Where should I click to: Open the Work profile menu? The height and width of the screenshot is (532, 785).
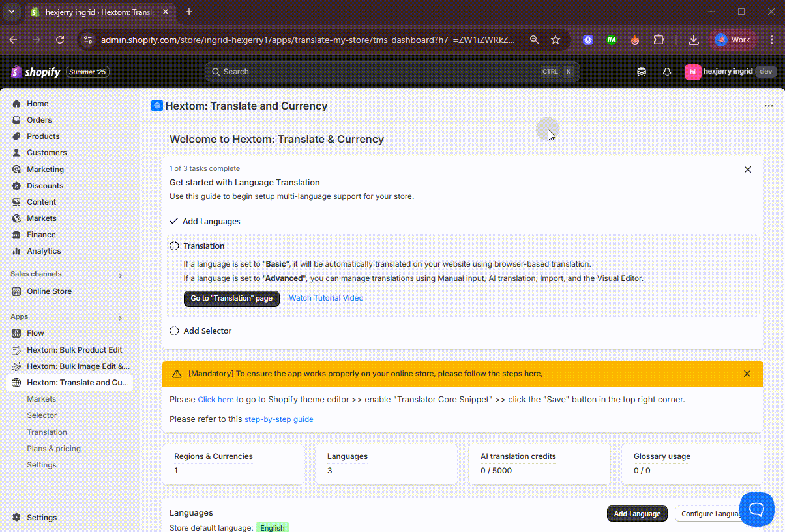[733, 40]
